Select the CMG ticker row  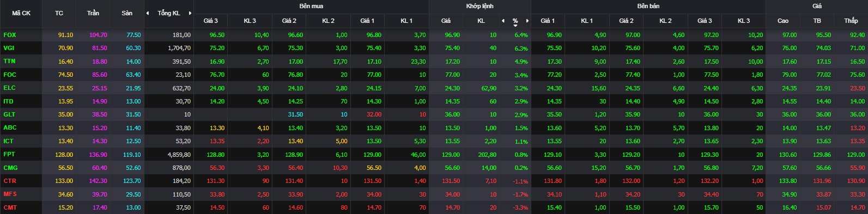[434, 168]
